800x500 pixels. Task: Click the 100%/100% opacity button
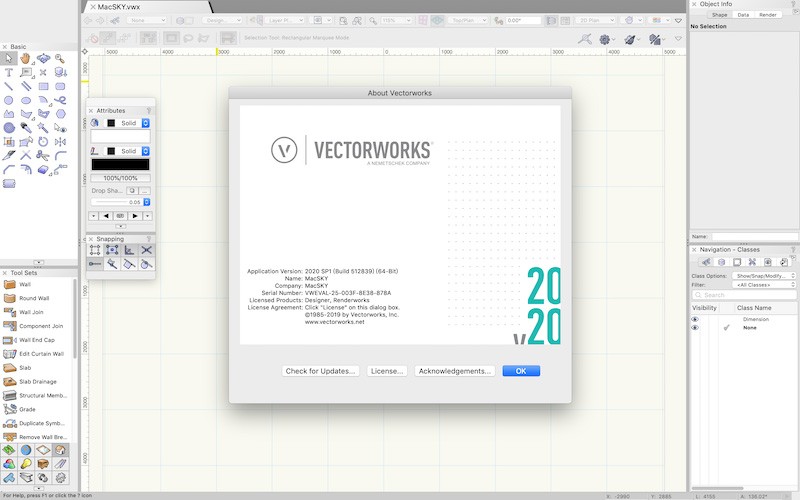(120, 178)
